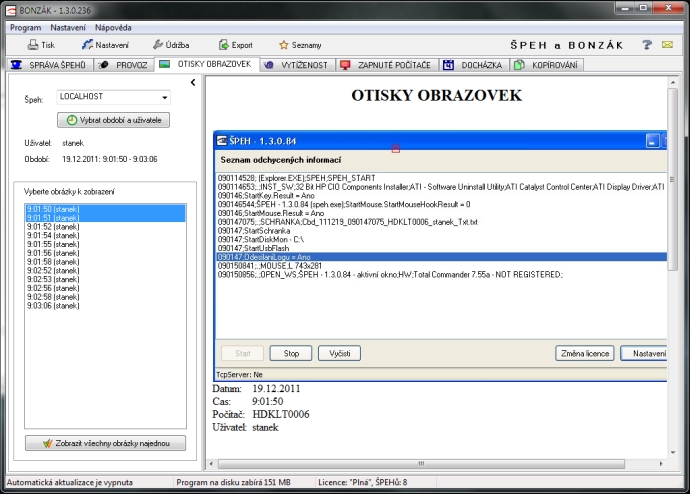Click the blue question mark help icon
690x494 pixels.
647,44
